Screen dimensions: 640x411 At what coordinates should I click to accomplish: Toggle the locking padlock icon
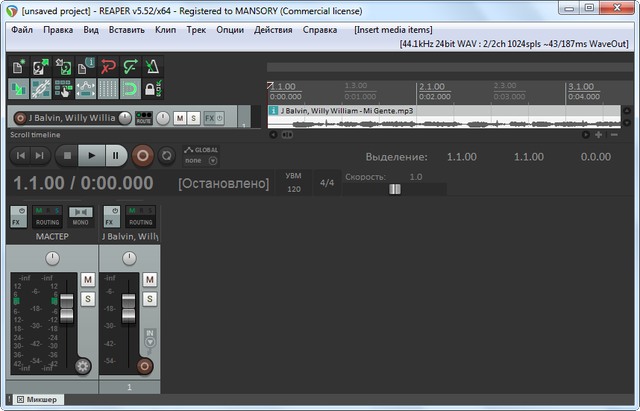[x=152, y=89]
